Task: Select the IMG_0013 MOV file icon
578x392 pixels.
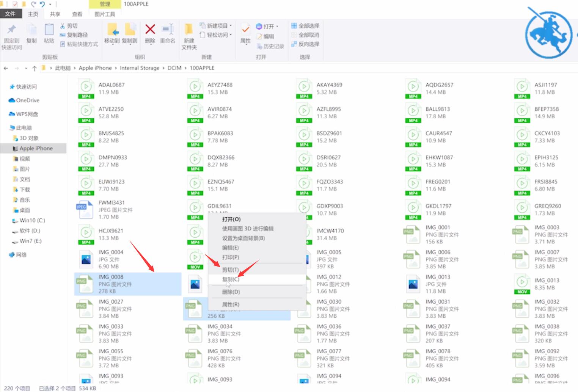Action: (522, 284)
